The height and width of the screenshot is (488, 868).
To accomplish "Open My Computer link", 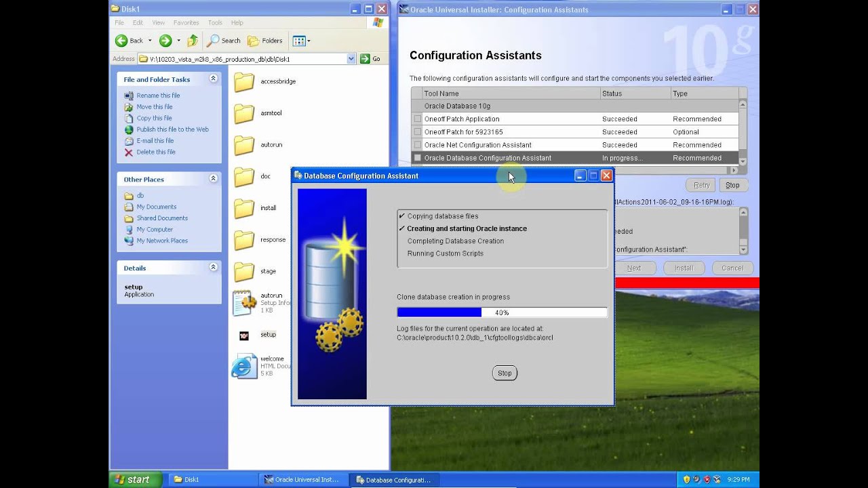I will click(x=155, y=230).
